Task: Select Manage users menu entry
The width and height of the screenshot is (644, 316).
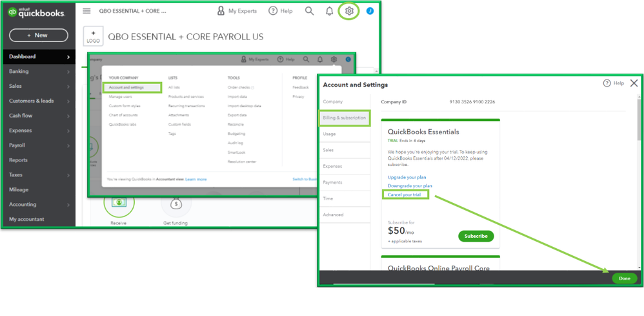Action: pos(120,97)
